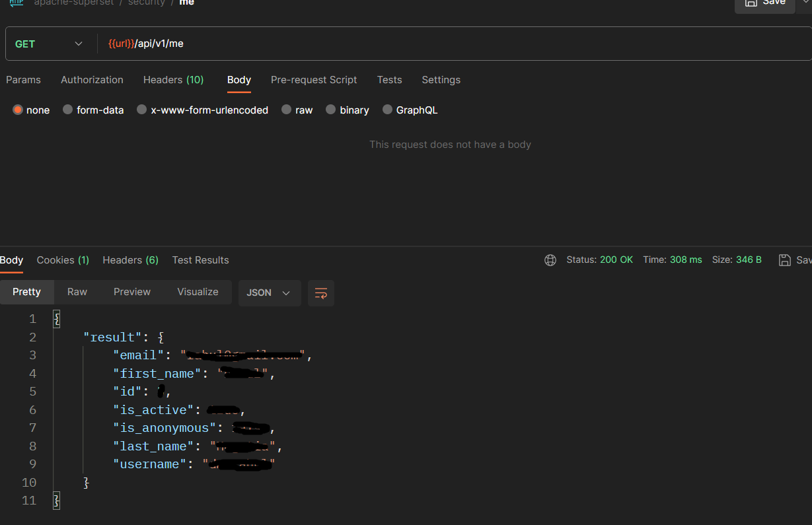Open the JSON format dropdown

270,293
